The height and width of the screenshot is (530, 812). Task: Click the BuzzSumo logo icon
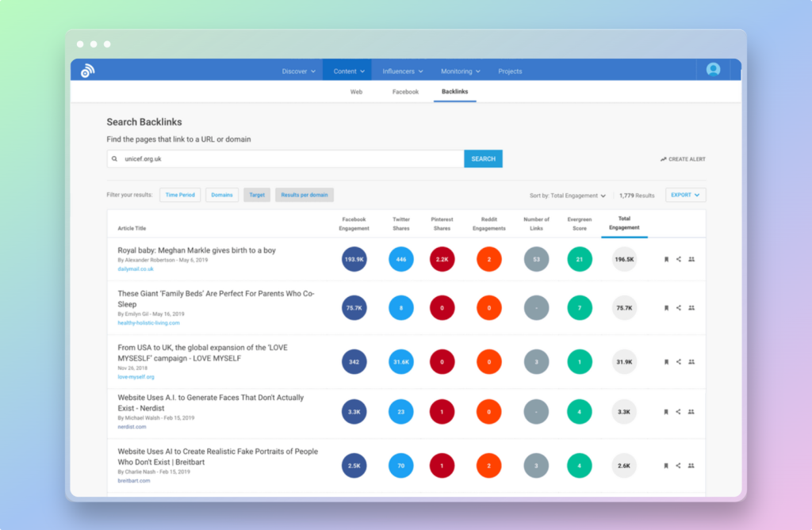[x=87, y=71]
